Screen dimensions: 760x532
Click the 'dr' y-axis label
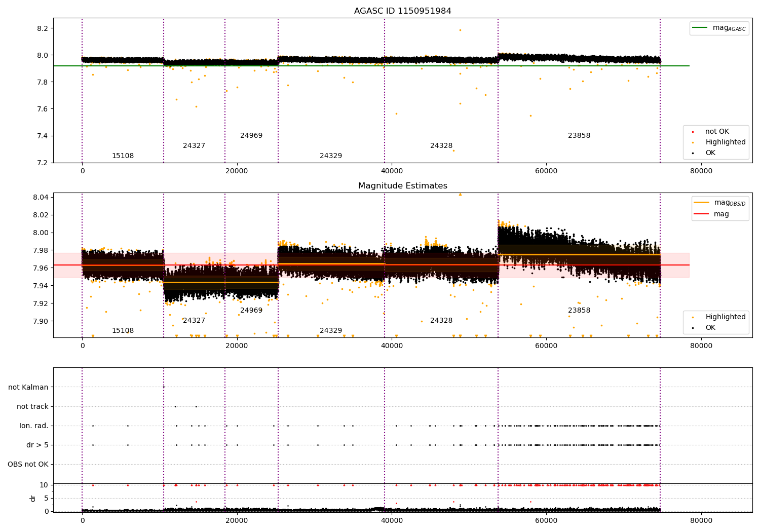[x=33, y=499]
